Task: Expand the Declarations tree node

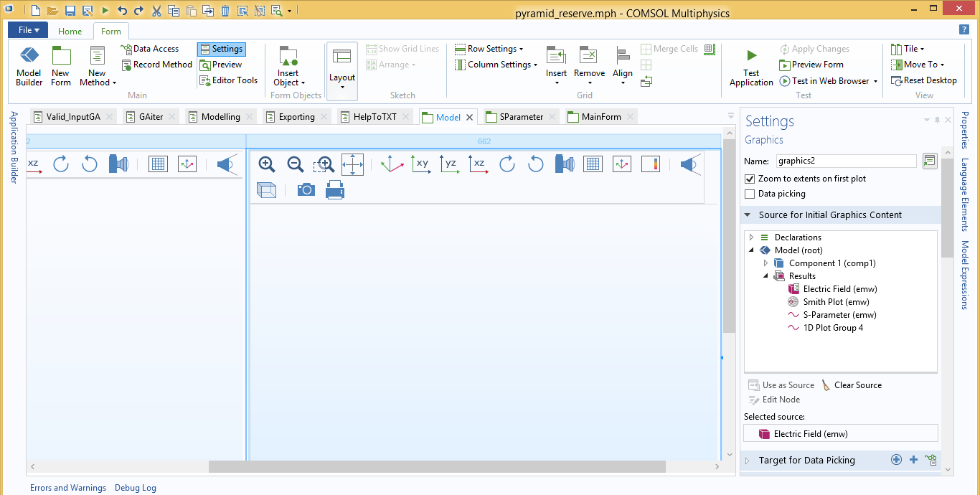Action: point(751,237)
